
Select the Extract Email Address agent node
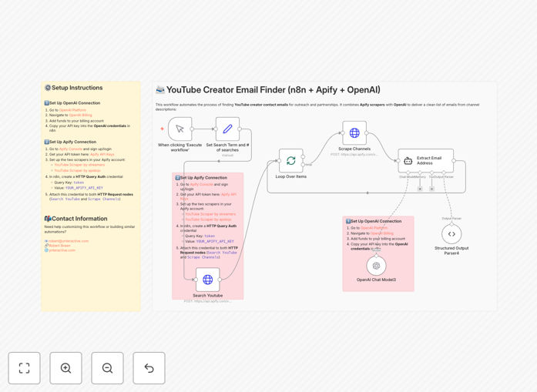coord(426,160)
